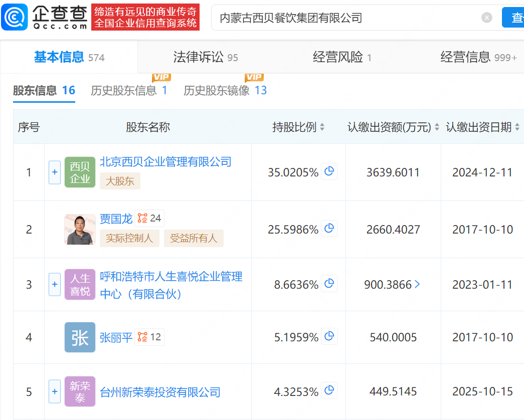Click pie chart icon beside 4.3253%

[329, 391]
